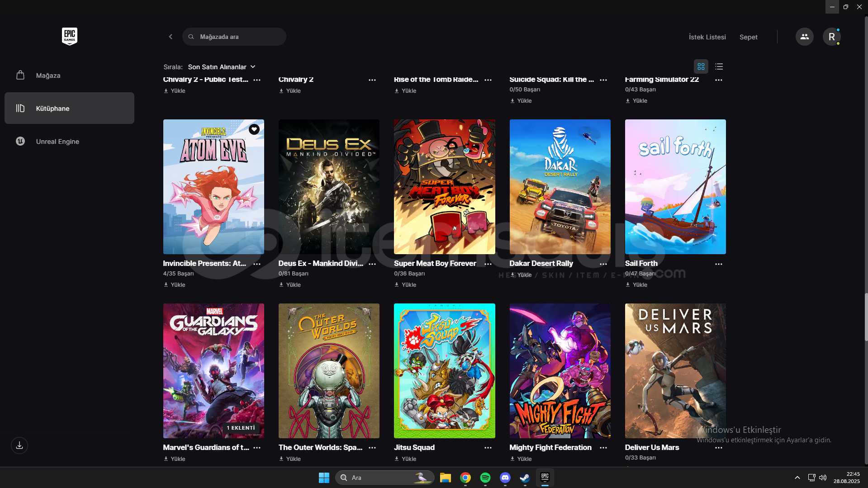Screen dimensions: 868x488
Task: Focus the Mağazada ara search field
Action: (234, 37)
